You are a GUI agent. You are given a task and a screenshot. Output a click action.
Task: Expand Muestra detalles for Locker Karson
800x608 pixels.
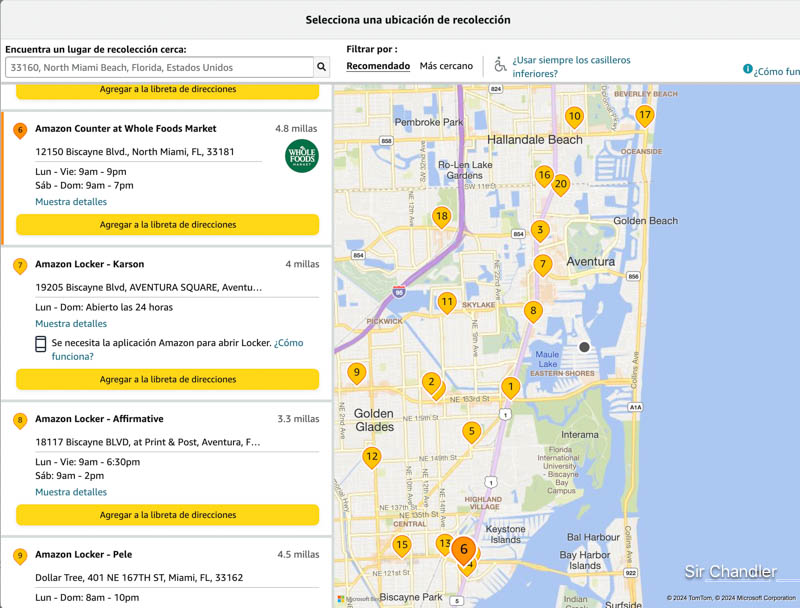pyautogui.click(x=71, y=324)
